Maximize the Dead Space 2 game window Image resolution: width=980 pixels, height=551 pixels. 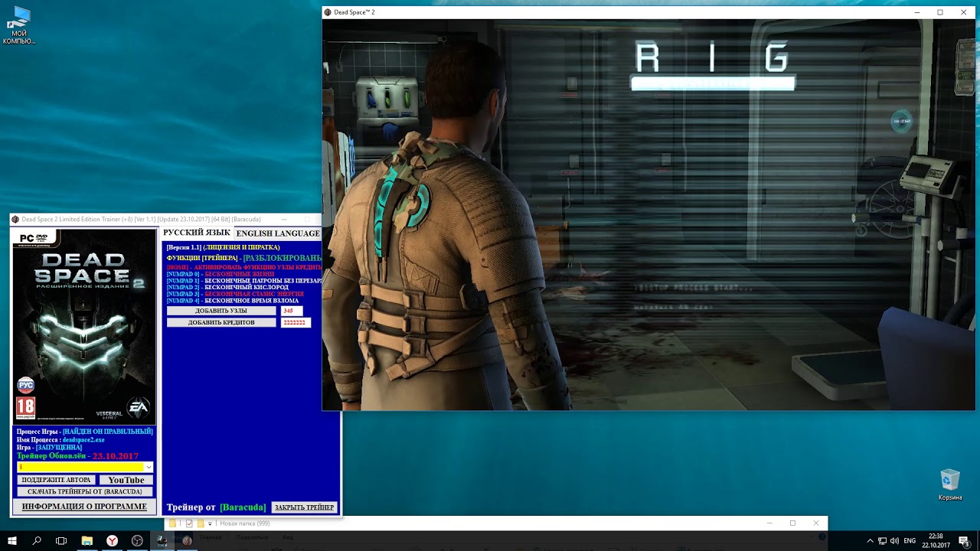tap(940, 12)
